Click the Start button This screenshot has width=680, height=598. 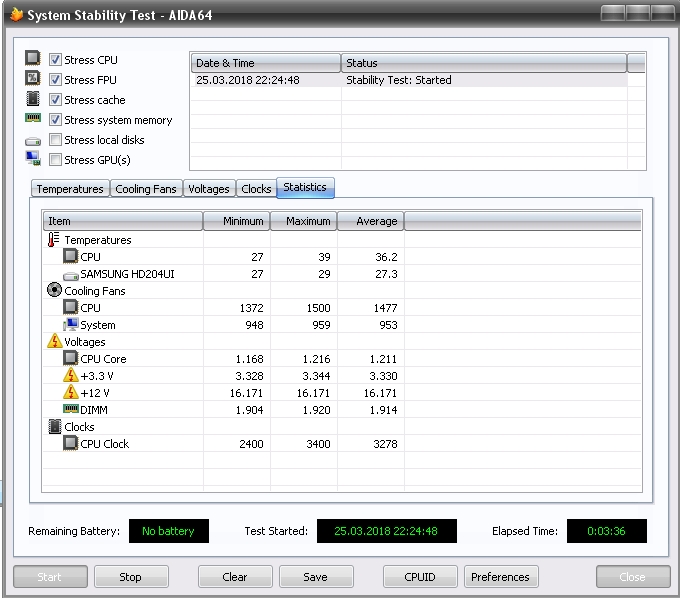50,576
